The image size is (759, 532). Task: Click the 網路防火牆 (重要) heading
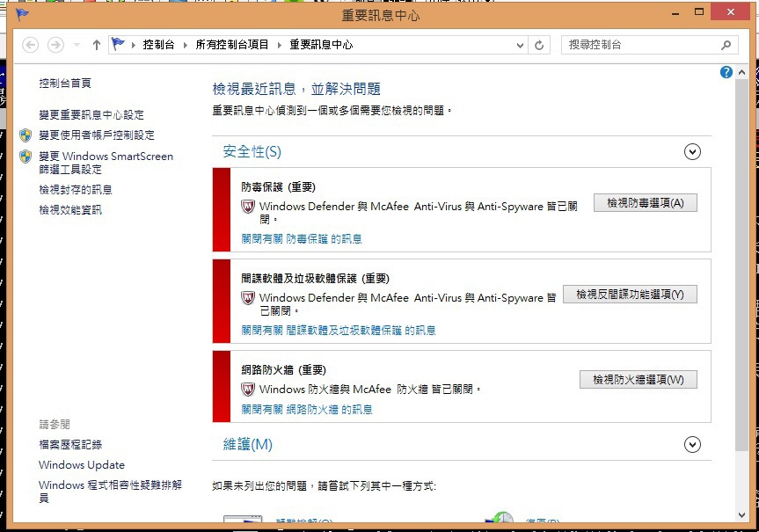tap(284, 370)
